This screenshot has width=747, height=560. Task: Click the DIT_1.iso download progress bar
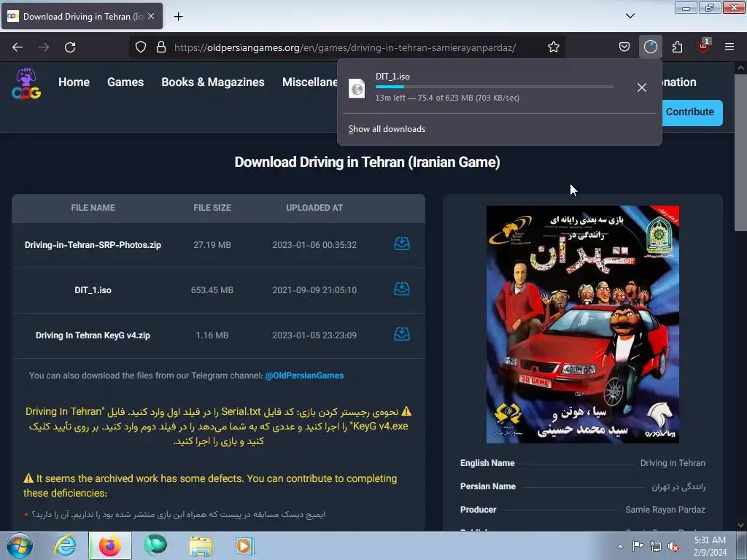click(495, 87)
